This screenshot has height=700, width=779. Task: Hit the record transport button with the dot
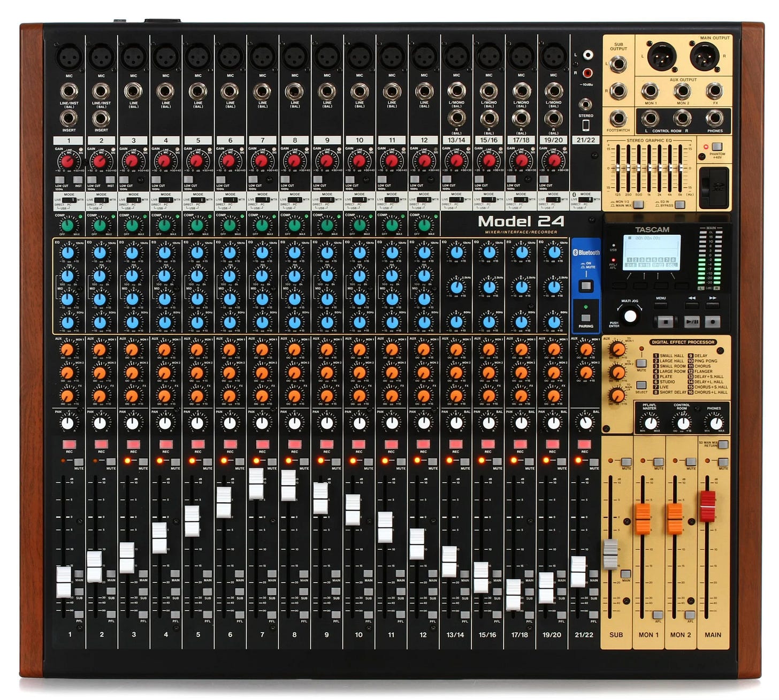click(x=713, y=321)
